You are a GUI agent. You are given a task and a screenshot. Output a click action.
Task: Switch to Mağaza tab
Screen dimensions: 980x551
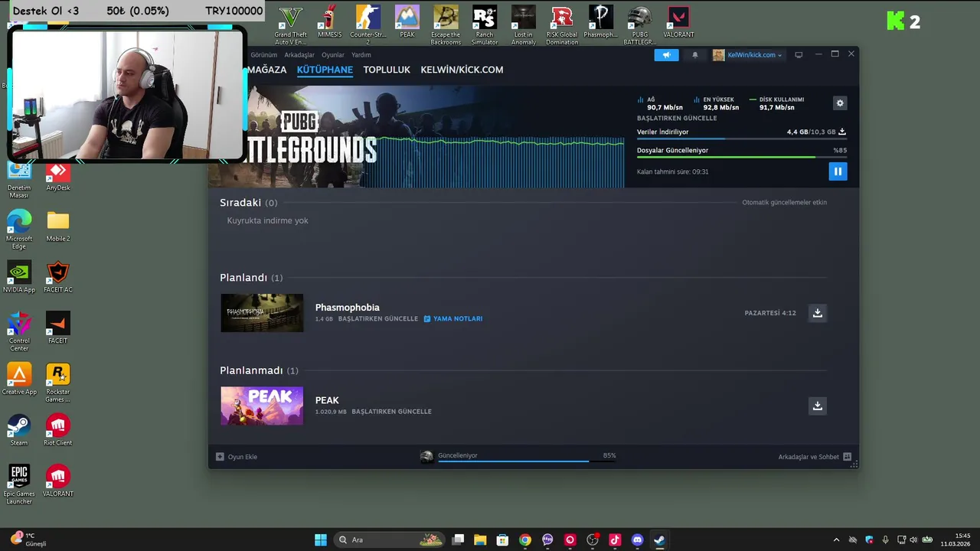tap(266, 70)
